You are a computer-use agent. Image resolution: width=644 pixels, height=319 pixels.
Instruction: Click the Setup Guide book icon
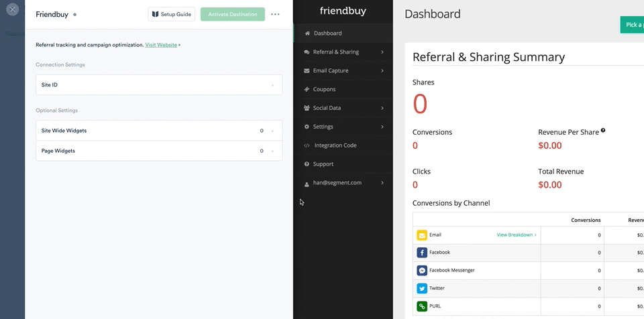coord(155,14)
